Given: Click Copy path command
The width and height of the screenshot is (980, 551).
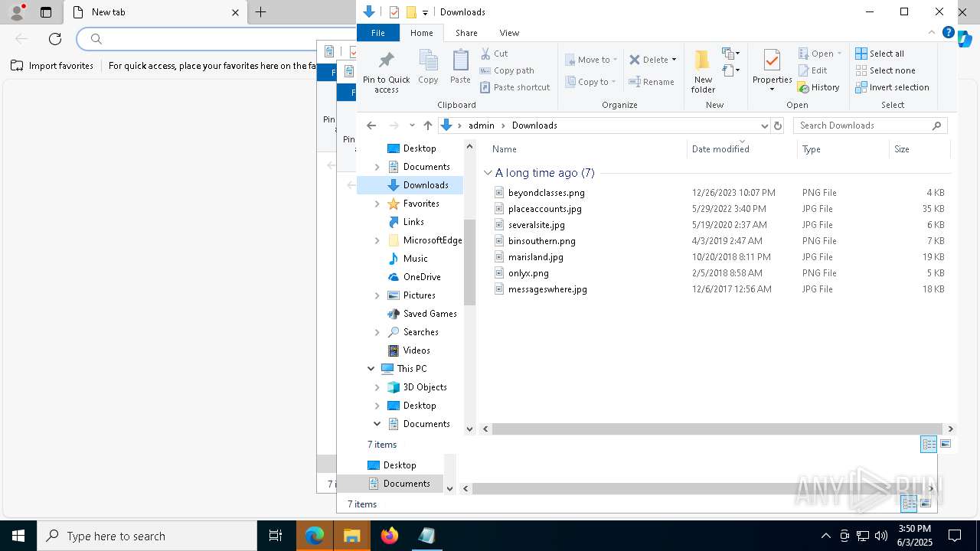Looking at the screenshot, I should [507, 70].
